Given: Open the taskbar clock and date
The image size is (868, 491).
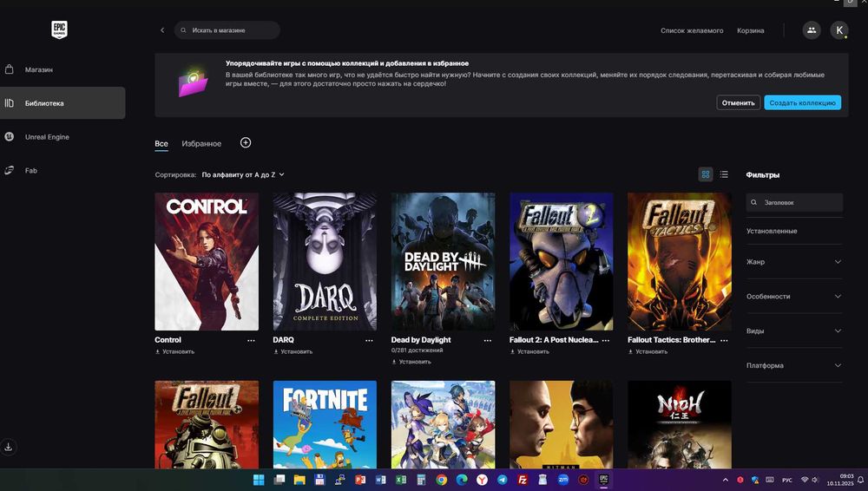Looking at the screenshot, I should [x=840, y=480].
